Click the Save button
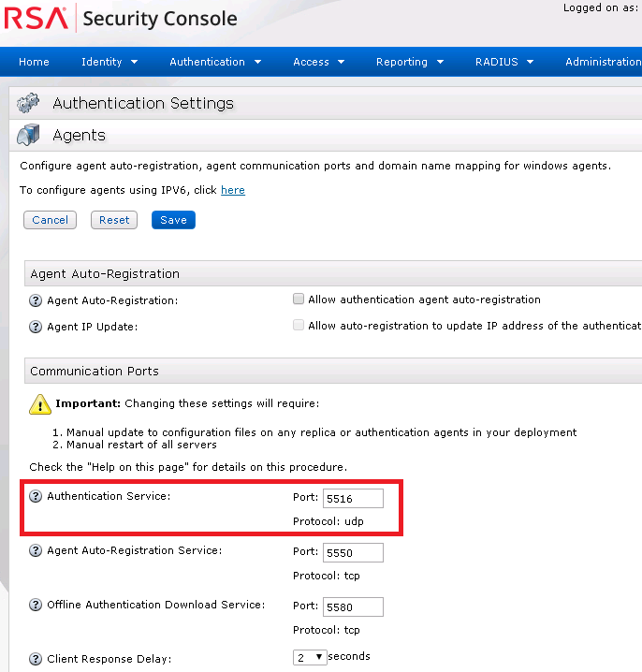Viewport: 642px width, 672px height. click(x=173, y=220)
